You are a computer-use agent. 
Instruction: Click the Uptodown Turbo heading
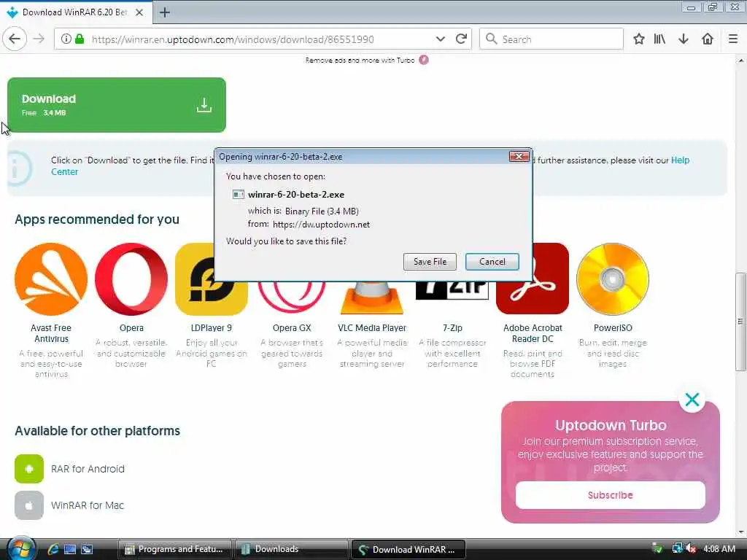point(611,425)
